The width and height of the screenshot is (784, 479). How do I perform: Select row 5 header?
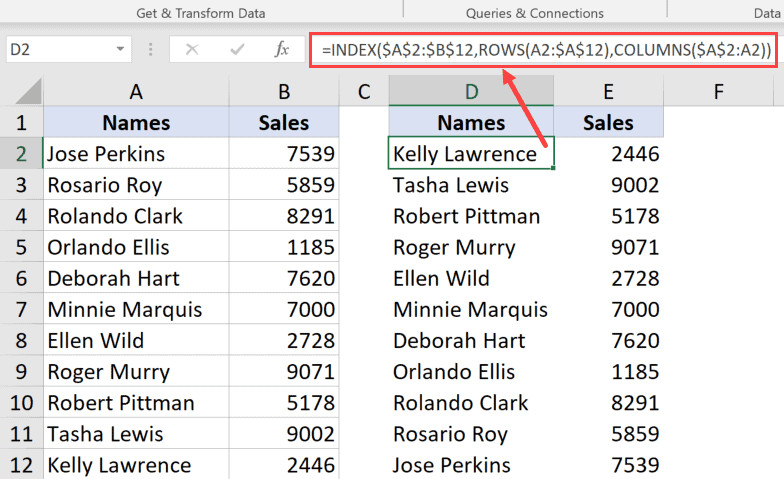(22, 247)
